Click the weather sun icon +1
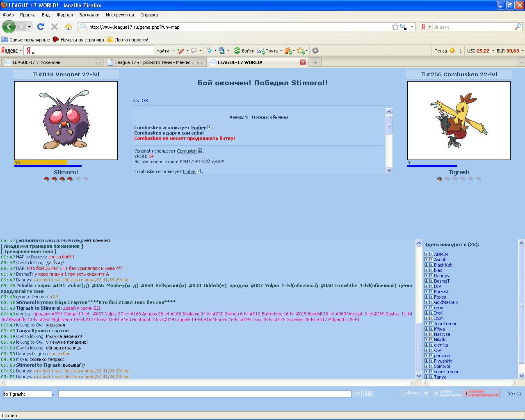Viewport: 525px width, 420px height. coord(452,51)
